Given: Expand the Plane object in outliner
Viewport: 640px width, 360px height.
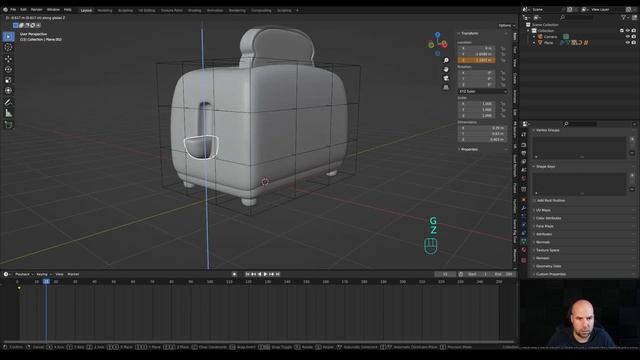Looking at the screenshot, I should 534,42.
